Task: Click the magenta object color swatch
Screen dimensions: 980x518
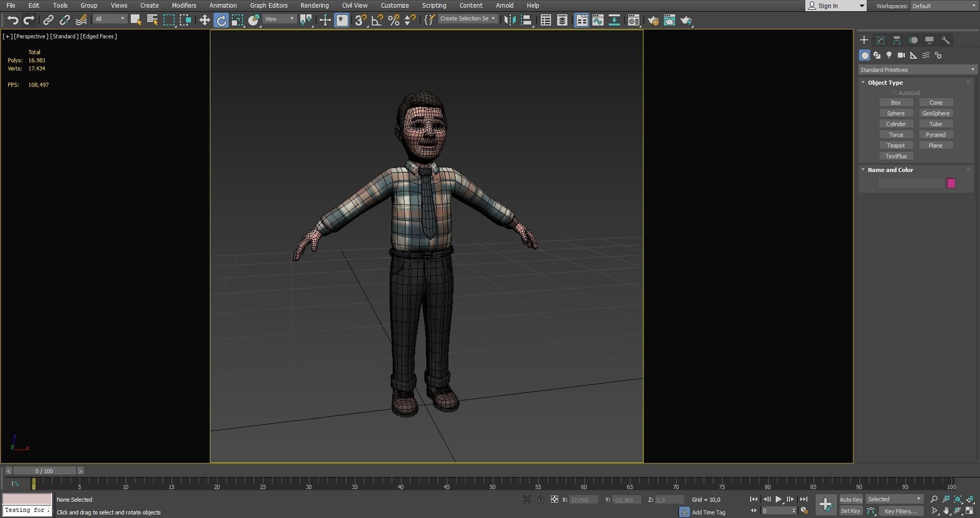Action: pyautogui.click(x=951, y=183)
